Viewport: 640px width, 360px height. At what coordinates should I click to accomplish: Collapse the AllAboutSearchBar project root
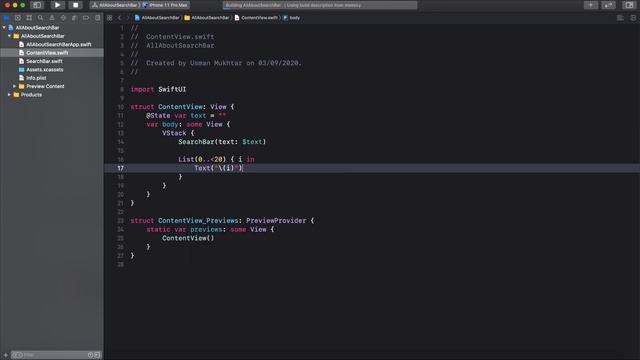(x=4, y=27)
